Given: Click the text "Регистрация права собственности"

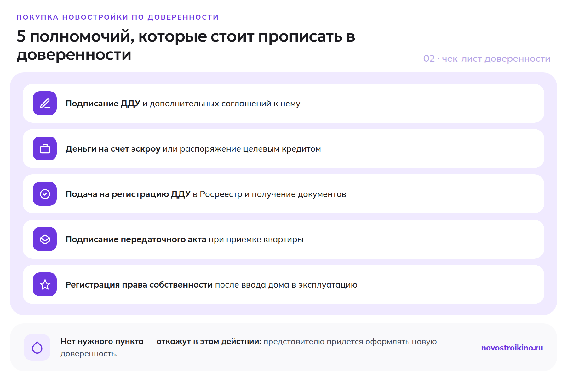Looking at the screenshot, I should tap(139, 285).
